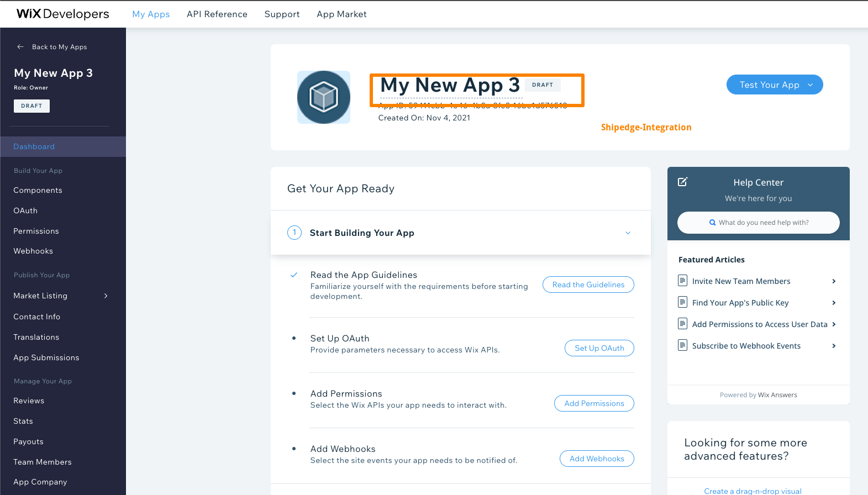The width and height of the screenshot is (868, 495).
Task: Click the Create a drag-n-drop visual link
Action: [753, 491]
